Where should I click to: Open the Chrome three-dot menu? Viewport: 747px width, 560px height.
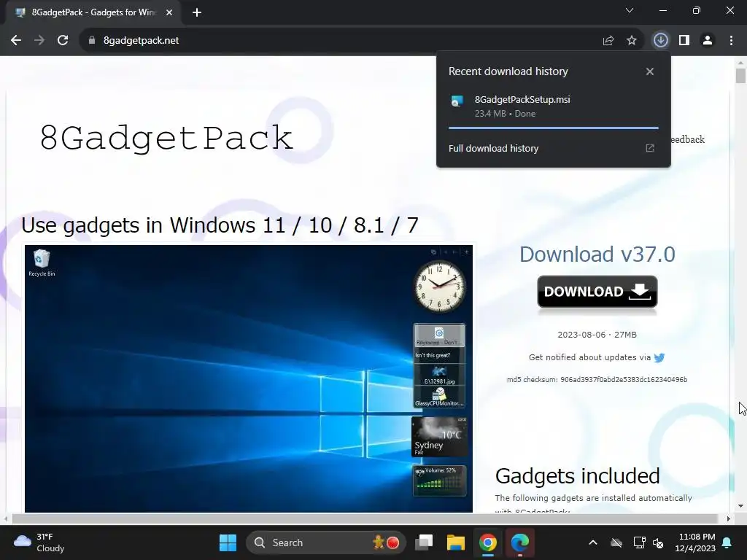pos(731,41)
